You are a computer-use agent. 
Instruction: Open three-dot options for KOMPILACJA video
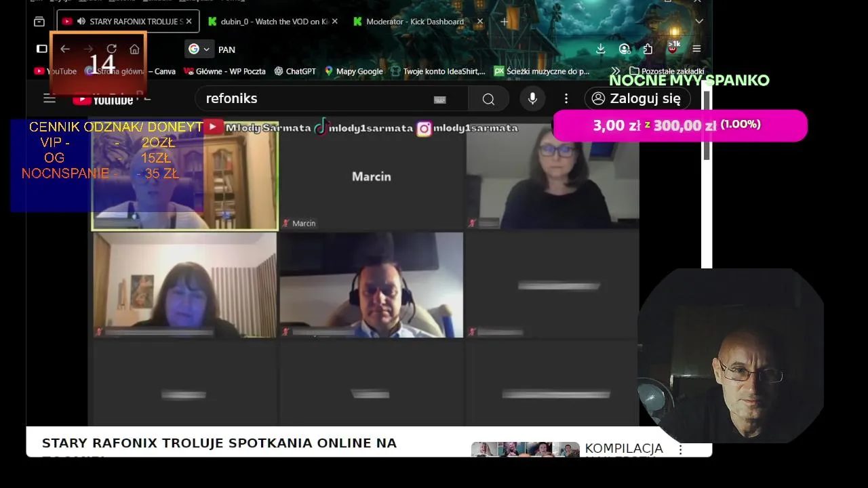tap(681, 449)
